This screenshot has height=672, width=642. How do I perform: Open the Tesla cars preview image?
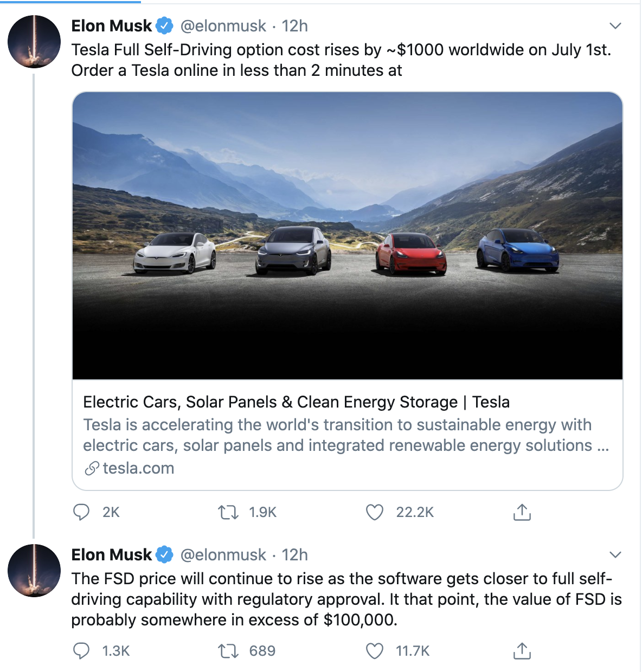click(347, 236)
